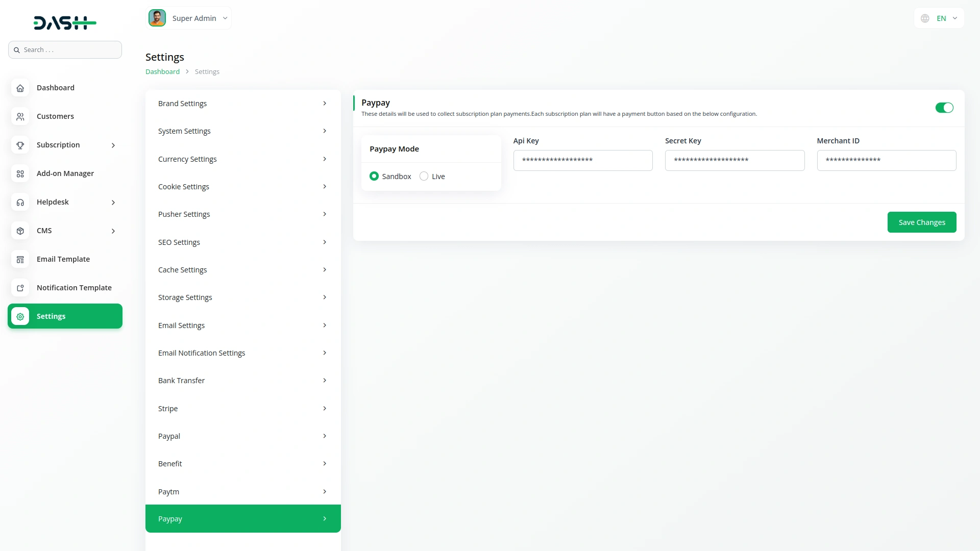
Task: Click the Notification Template icon
Action: coord(20,288)
